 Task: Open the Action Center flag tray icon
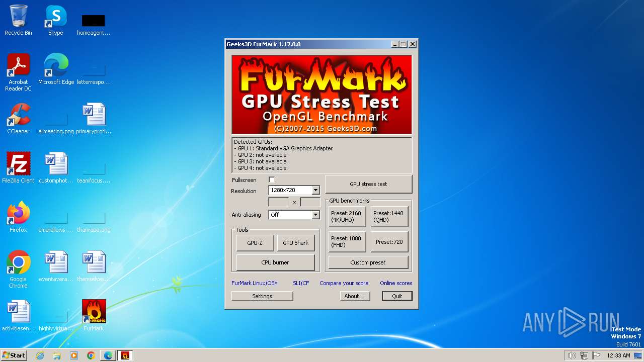[597, 355]
